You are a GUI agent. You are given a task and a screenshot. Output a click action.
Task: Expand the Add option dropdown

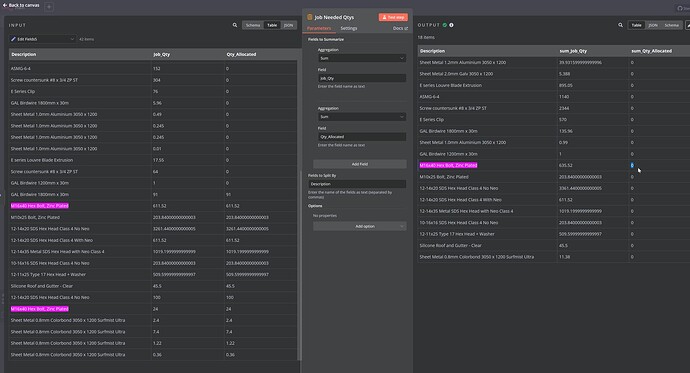360,226
